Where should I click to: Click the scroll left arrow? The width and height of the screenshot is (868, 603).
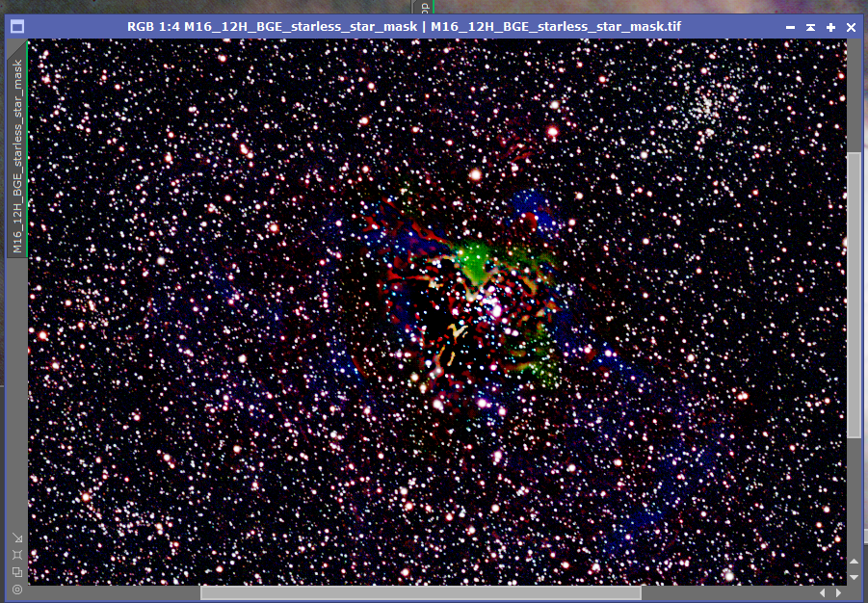(822, 593)
